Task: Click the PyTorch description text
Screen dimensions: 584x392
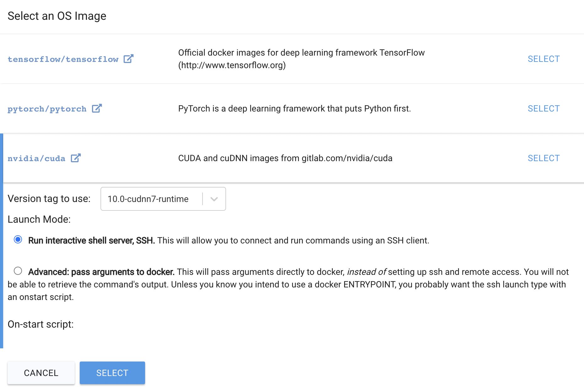Action: point(295,108)
